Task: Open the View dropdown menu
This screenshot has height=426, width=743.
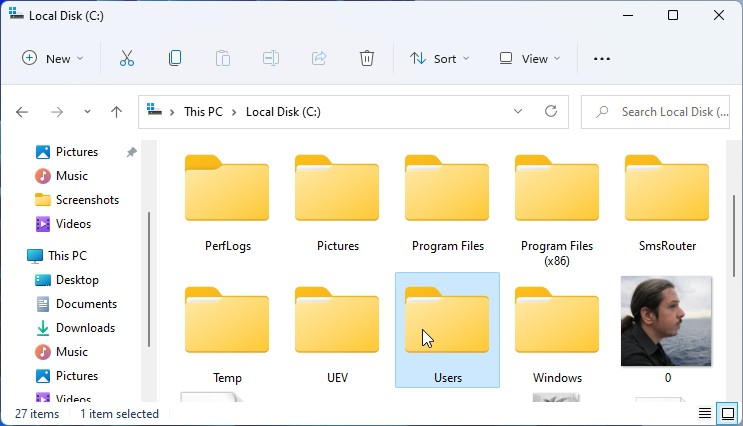Action: tap(529, 59)
